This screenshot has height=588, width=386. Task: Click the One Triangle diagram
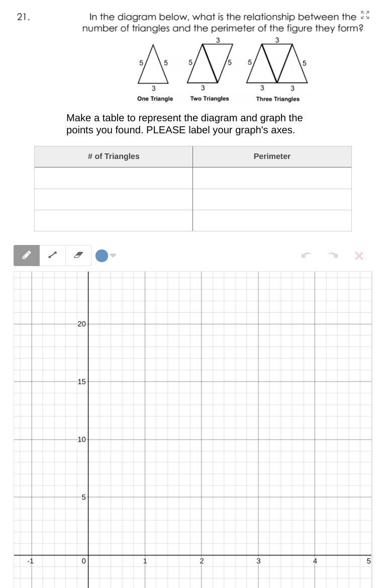(153, 64)
